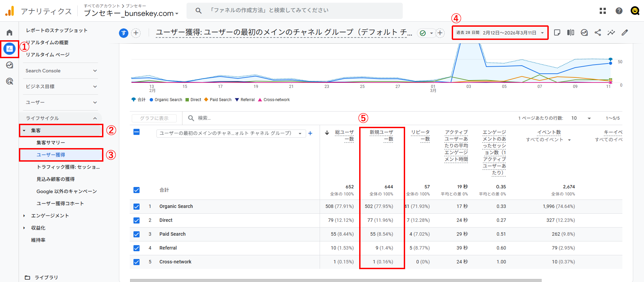
Task: Add a dimension with blue plus icon
Action: click(x=310, y=133)
